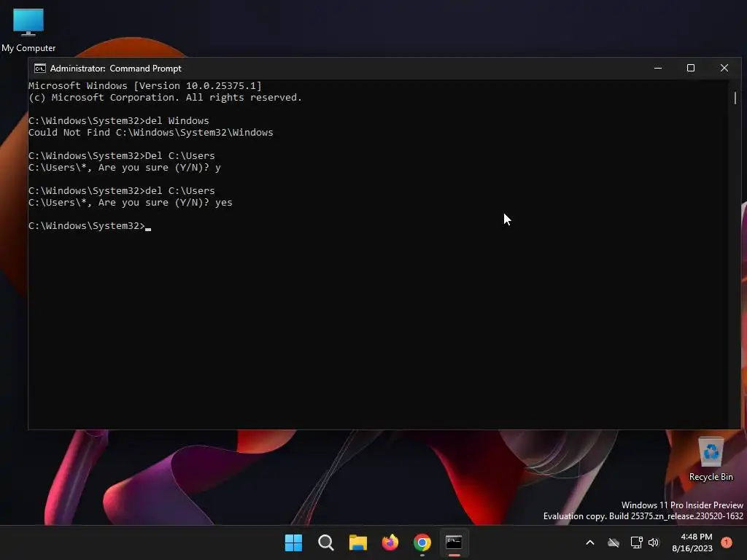Click the 'del Windows' command line
Image resolution: width=747 pixels, height=560 pixels.
119,120
